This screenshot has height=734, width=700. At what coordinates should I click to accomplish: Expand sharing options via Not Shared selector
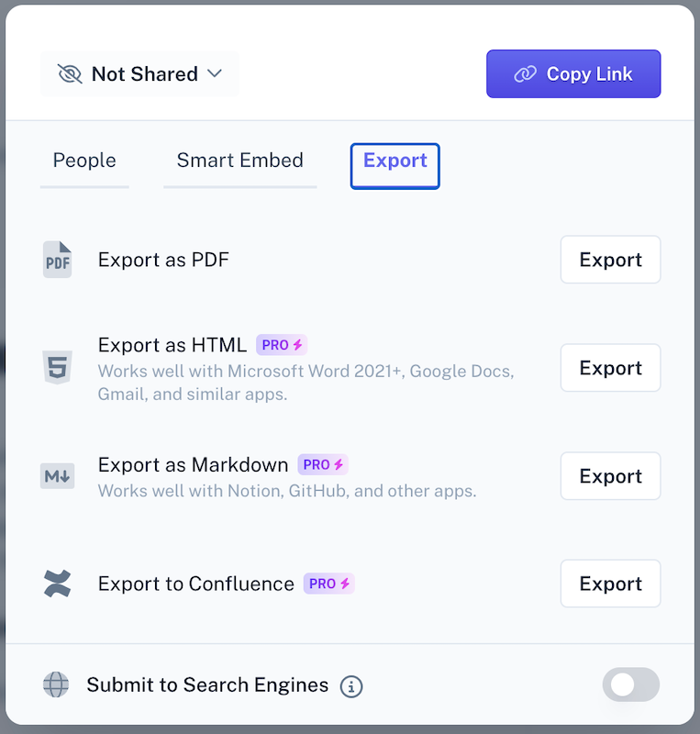click(x=139, y=73)
